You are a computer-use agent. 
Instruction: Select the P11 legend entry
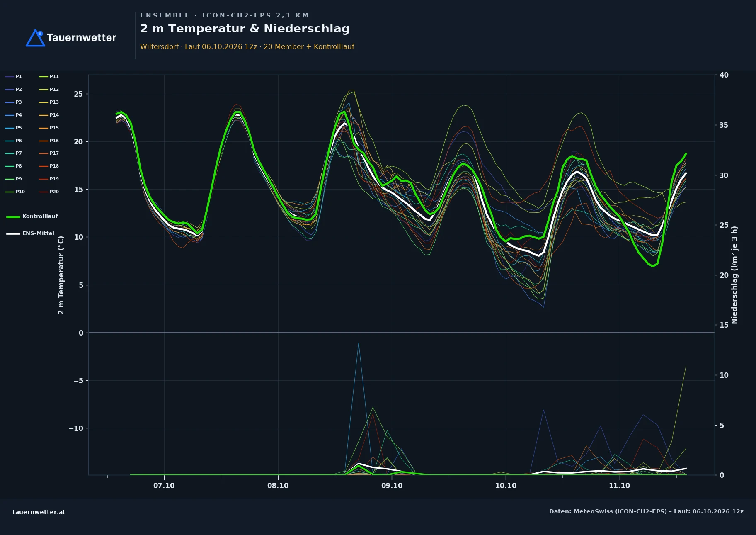tap(49, 76)
